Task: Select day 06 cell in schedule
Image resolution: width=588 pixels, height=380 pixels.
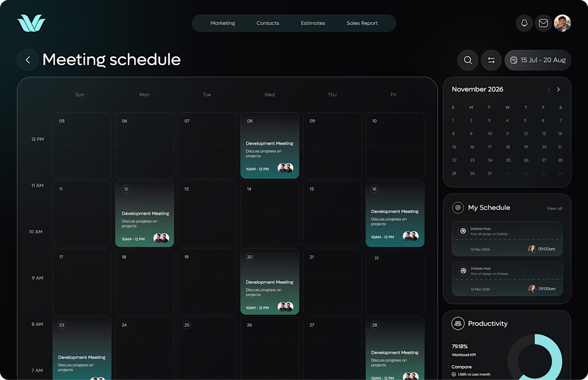Action: click(144, 145)
